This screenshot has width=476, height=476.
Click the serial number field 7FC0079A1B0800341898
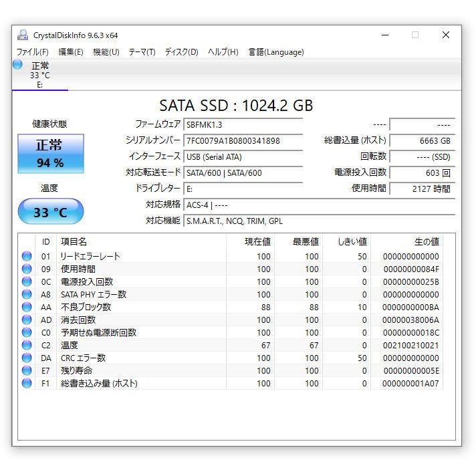click(243, 141)
